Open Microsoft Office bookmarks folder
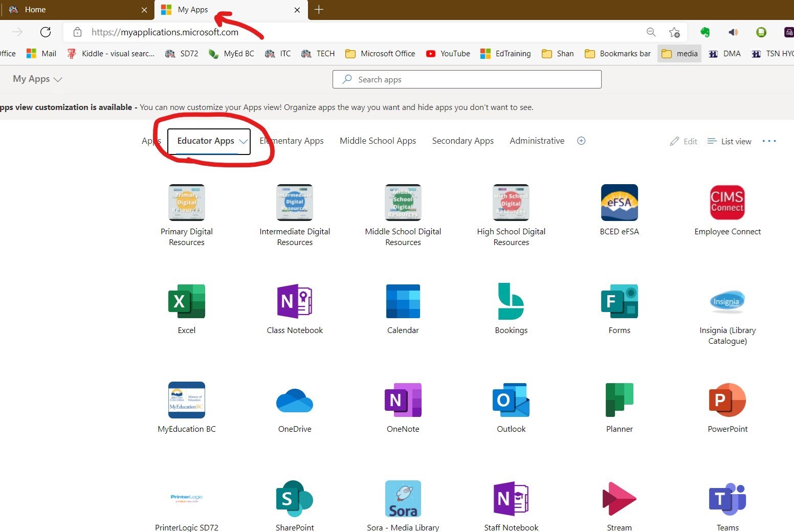 380,53
